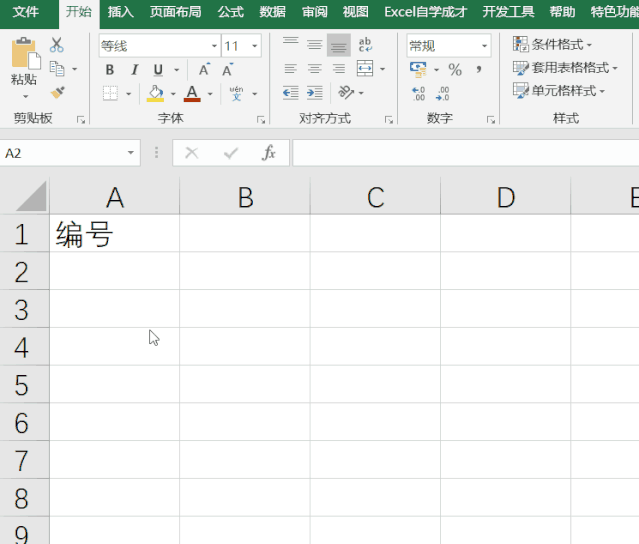Open the 数字 group dialog launcher
Screen dimensions: 639x544
(x=491, y=120)
